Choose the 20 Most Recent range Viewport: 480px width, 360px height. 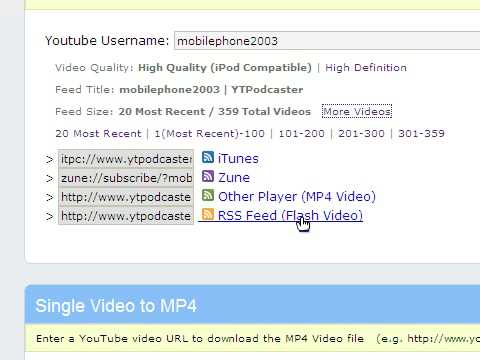(x=98, y=134)
